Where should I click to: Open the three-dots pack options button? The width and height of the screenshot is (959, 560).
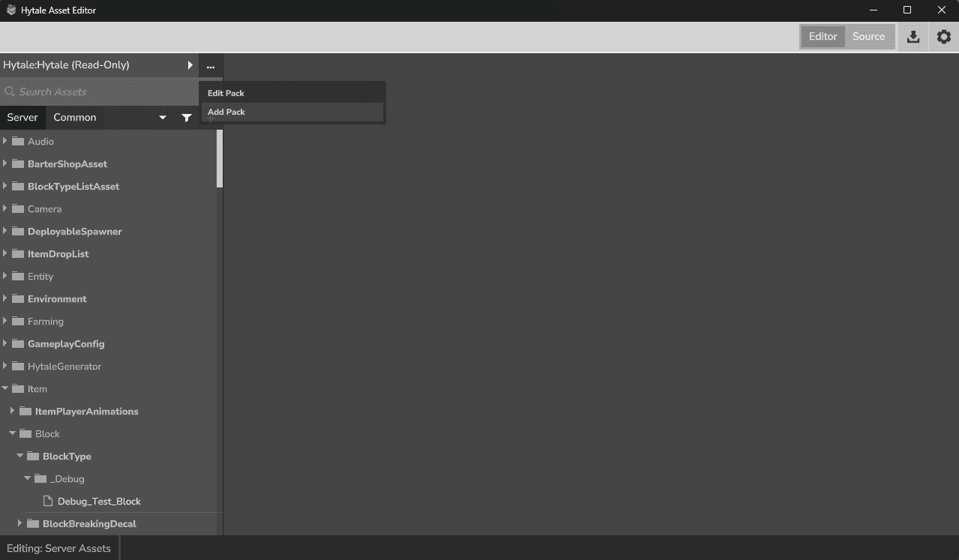211,66
